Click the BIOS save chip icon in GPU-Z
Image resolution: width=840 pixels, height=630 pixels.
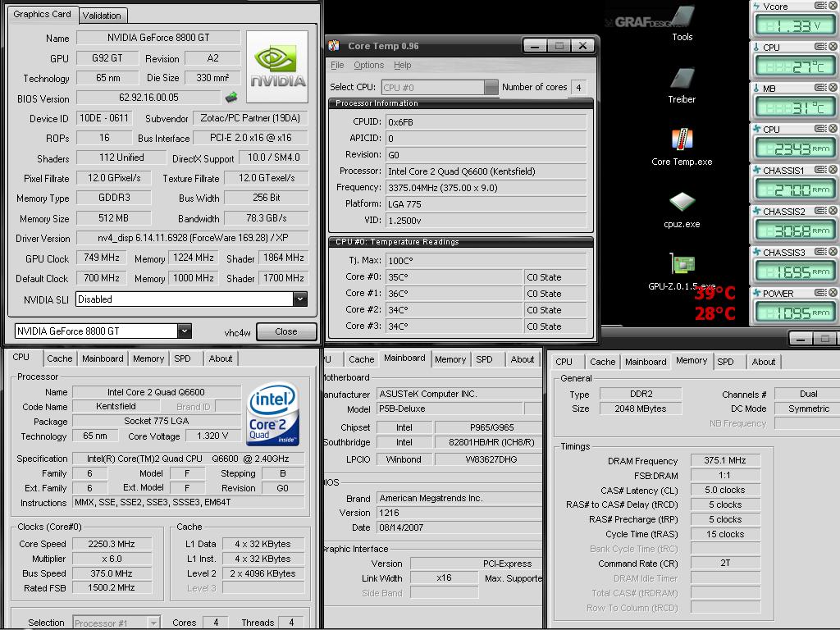pyautogui.click(x=231, y=98)
